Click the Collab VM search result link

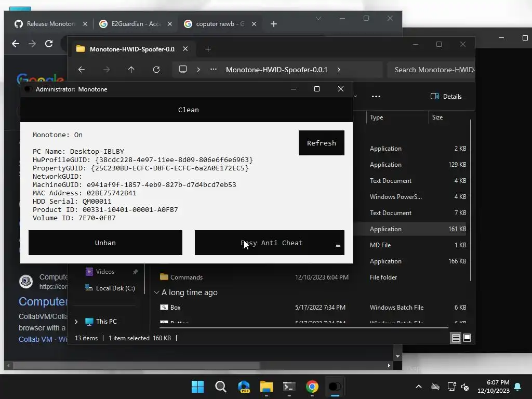pos(35,339)
